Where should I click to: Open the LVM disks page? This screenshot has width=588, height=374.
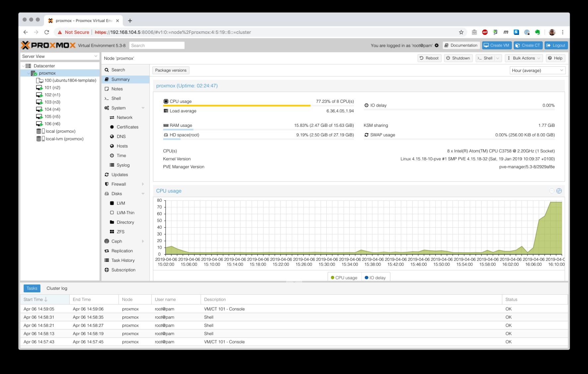tap(125, 203)
